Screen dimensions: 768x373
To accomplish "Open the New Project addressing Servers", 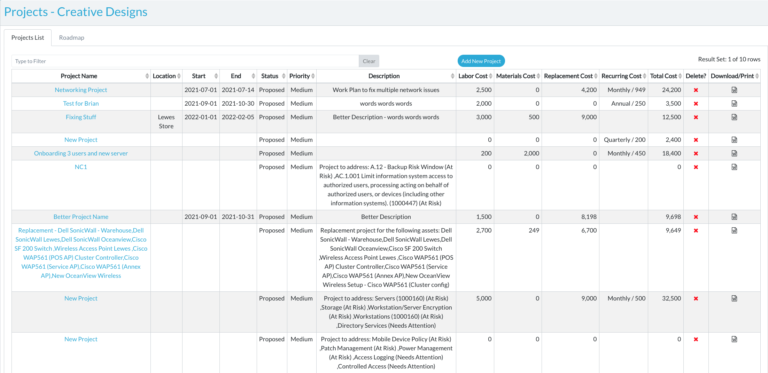I will click(x=81, y=298).
